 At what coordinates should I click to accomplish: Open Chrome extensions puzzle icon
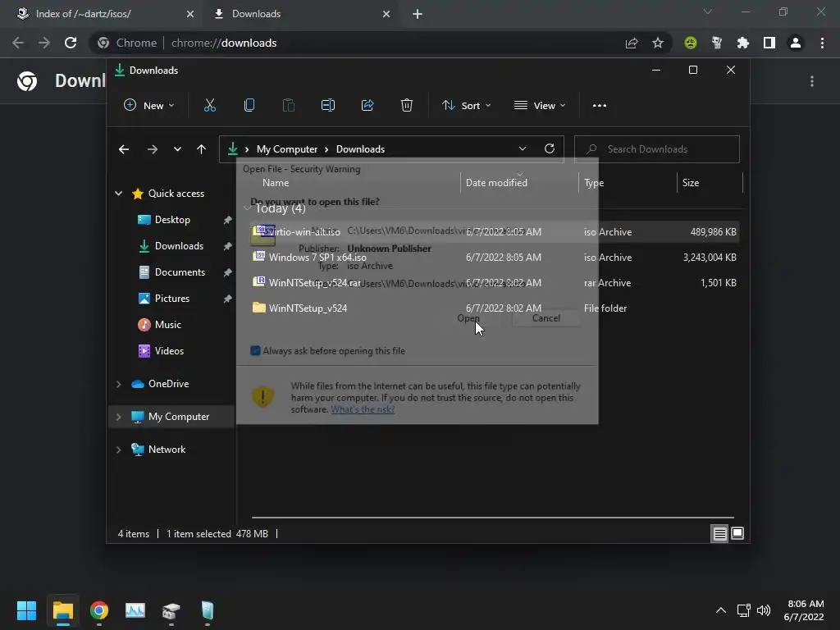tap(743, 43)
